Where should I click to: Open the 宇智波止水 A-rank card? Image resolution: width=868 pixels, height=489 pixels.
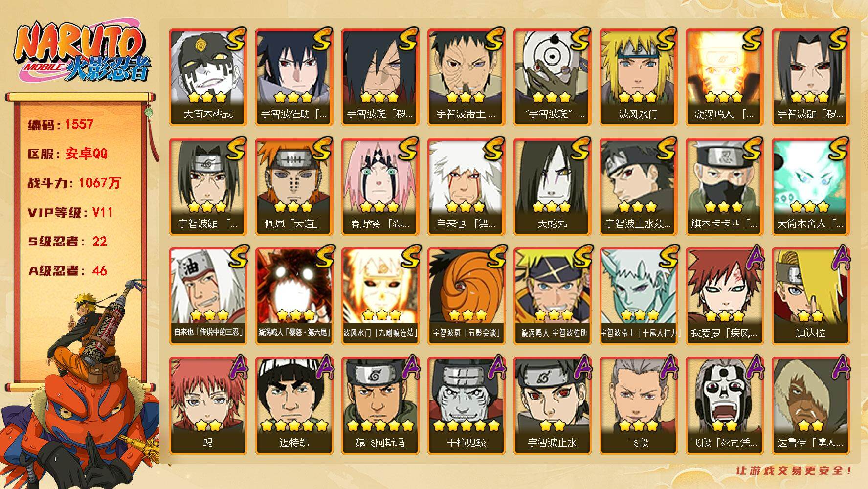point(553,406)
